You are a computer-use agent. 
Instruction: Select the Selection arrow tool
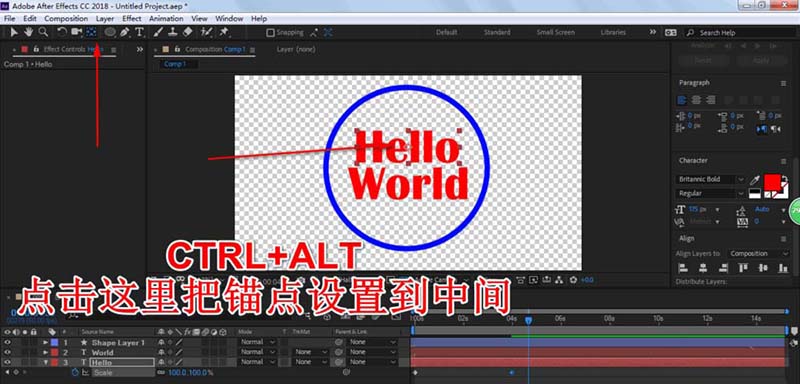[14, 32]
